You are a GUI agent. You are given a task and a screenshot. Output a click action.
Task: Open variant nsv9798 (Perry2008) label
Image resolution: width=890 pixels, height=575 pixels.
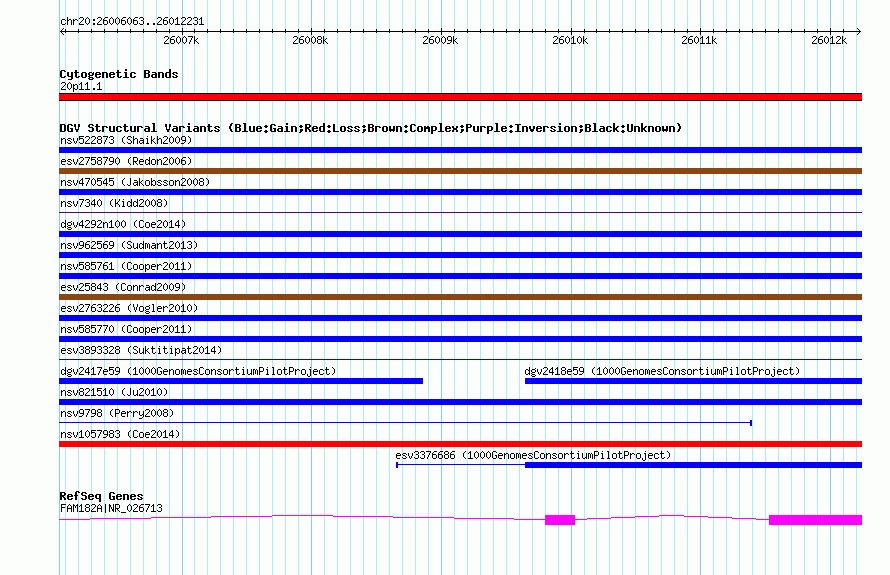(117, 413)
